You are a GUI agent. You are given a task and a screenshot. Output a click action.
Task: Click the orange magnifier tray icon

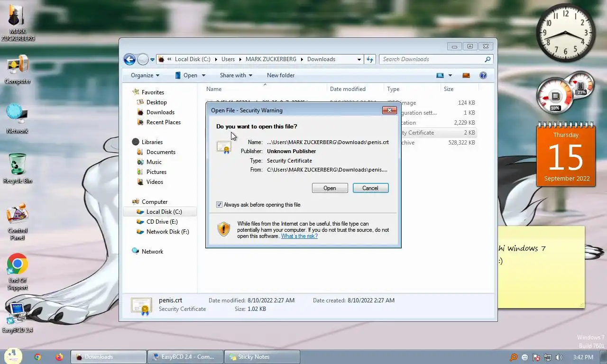pyautogui.click(x=514, y=357)
